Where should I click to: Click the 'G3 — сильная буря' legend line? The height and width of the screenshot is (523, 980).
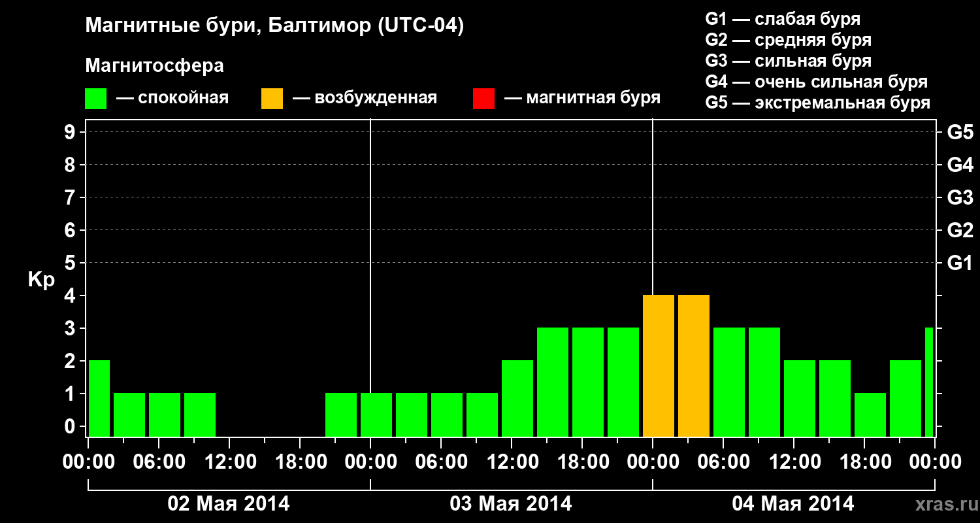pyautogui.click(x=788, y=61)
